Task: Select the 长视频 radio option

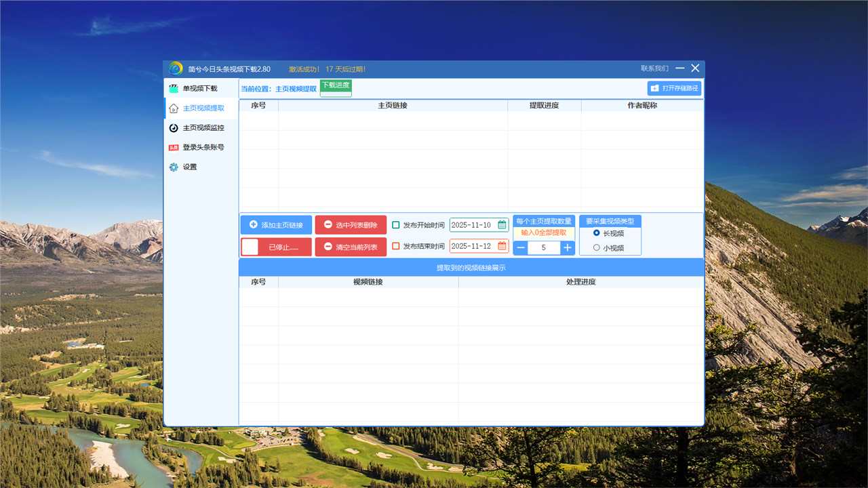Action: click(597, 232)
